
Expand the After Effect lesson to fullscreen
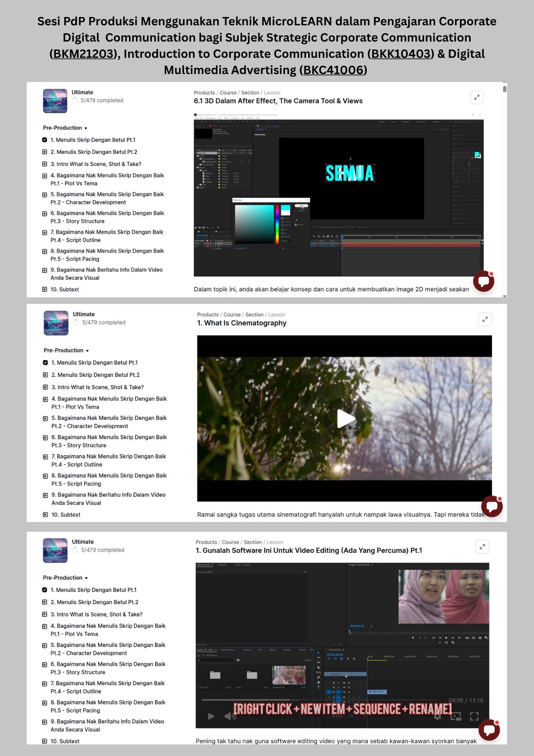[x=477, y=97]
